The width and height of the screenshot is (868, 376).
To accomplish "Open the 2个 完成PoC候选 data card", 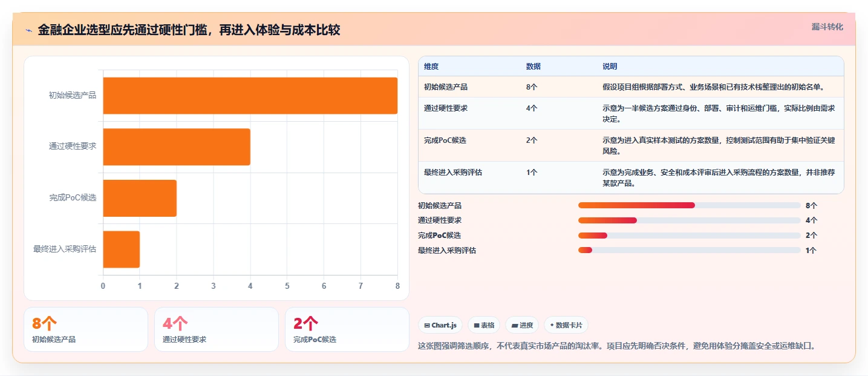I will pyautogui.click(x=347, y=329).
